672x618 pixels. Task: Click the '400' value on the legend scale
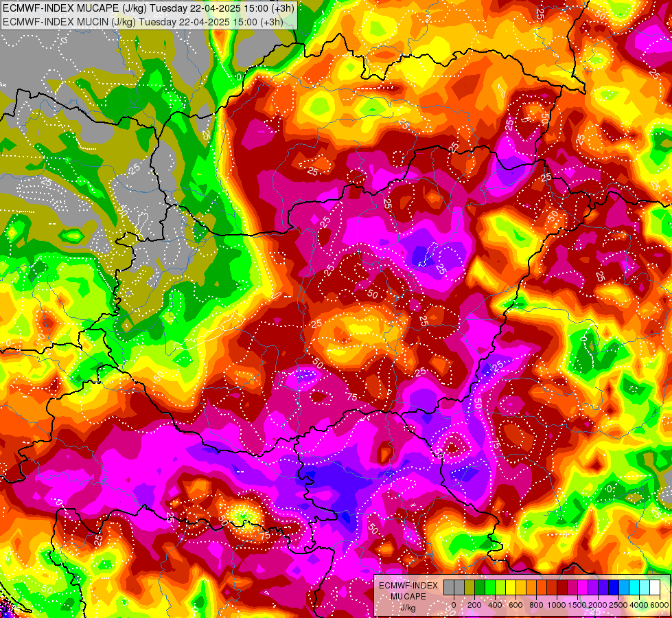pos(495,605)
